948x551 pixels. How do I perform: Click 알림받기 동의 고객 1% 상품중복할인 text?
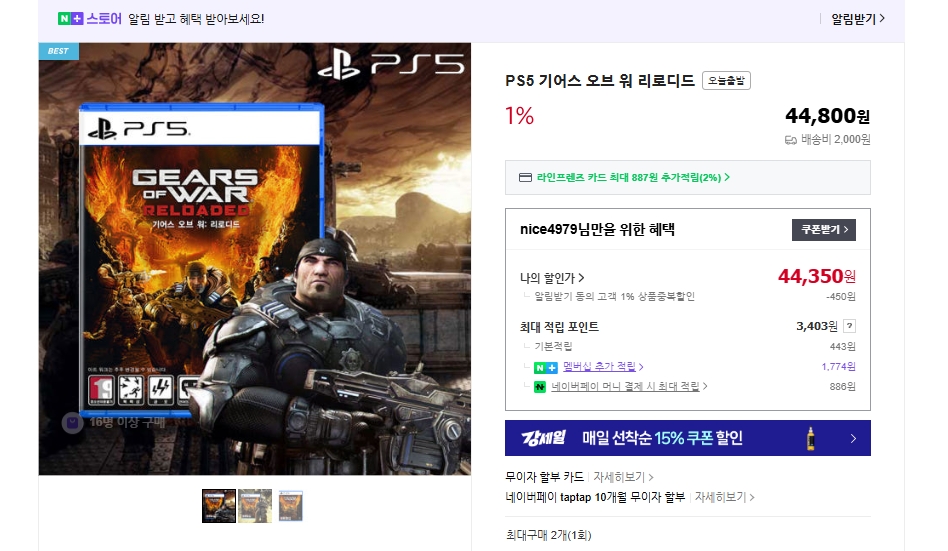point(614,296)
